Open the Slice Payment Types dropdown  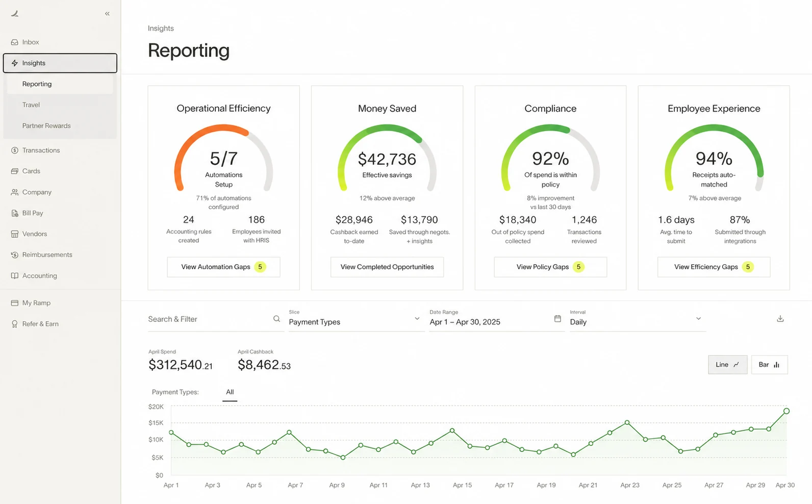[x=356, y=319]
